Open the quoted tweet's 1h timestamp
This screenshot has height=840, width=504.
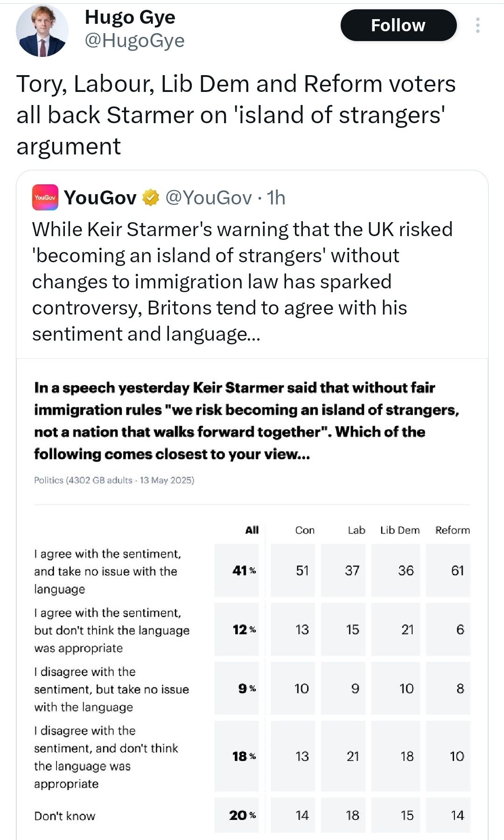[276, 198]
